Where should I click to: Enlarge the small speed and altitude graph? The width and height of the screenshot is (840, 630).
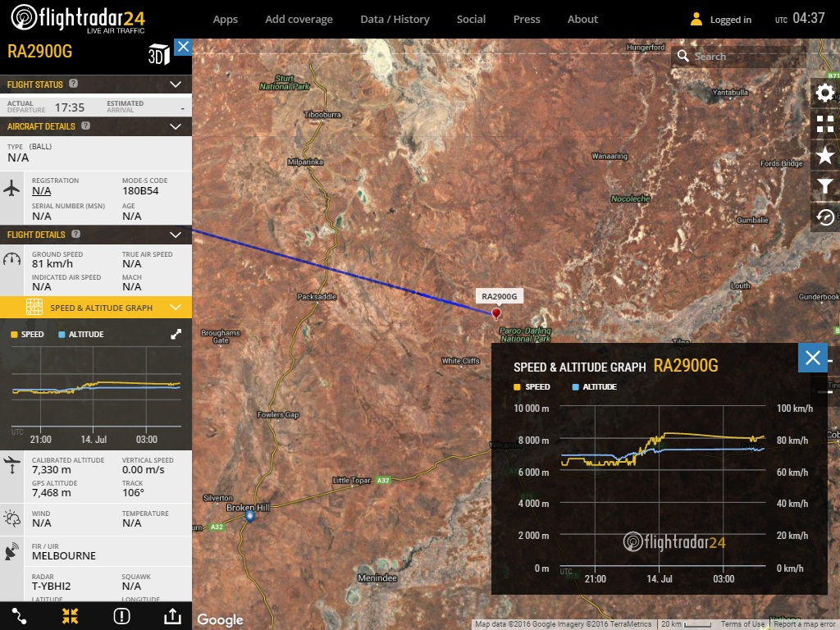click(x=176, y=335)
